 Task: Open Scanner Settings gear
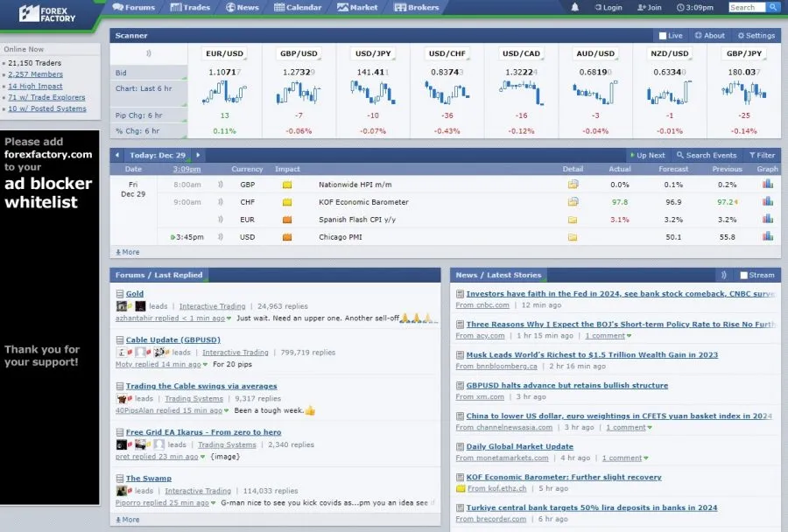point(756,36)
